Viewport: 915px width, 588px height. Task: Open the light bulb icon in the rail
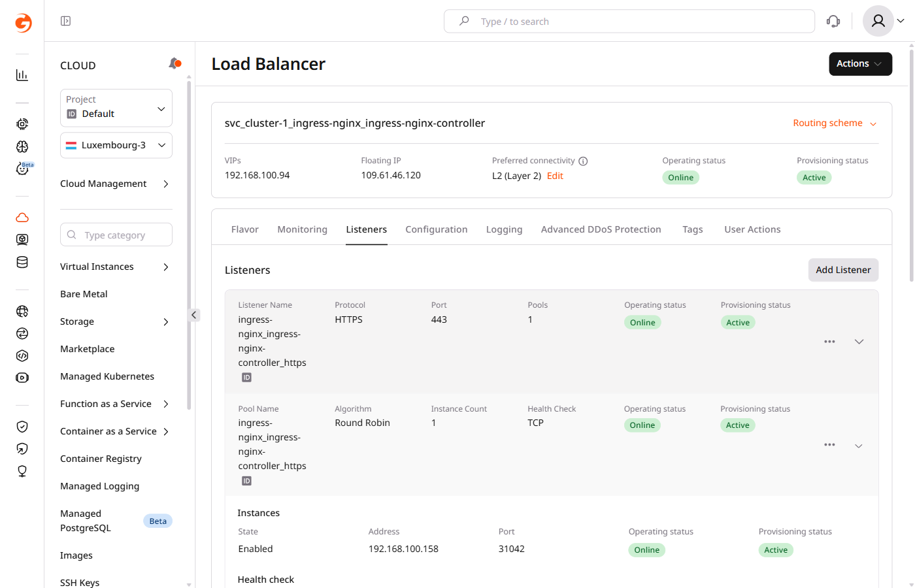[22, 471]
